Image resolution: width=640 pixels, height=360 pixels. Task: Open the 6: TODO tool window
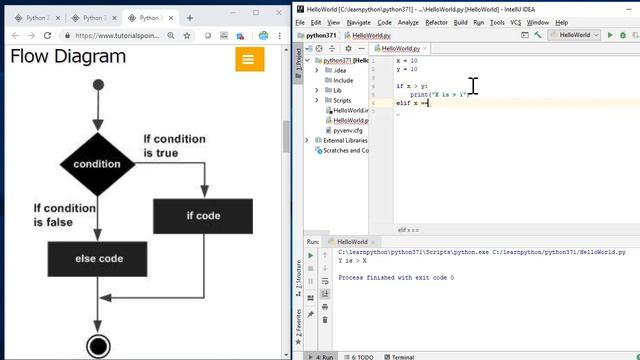358,357
